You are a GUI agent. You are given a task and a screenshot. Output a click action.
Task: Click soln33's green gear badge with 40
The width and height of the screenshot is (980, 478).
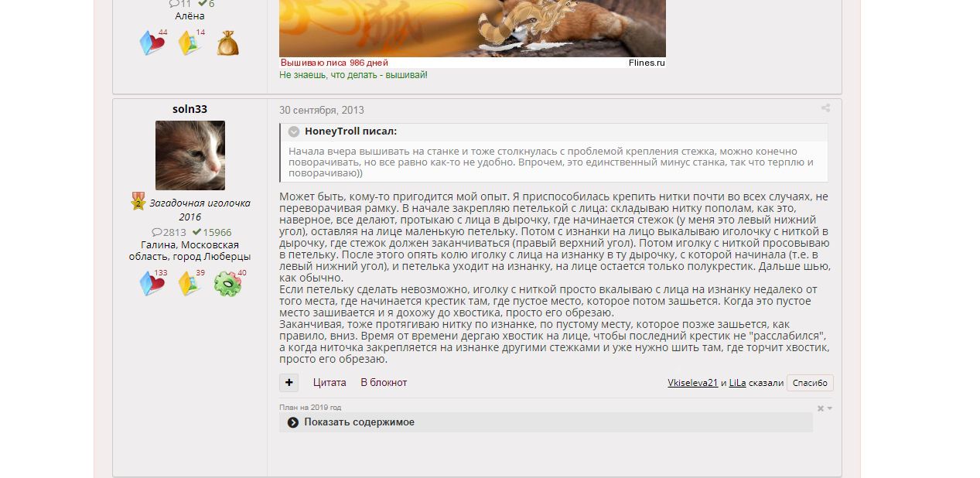[x=228, y=284]
